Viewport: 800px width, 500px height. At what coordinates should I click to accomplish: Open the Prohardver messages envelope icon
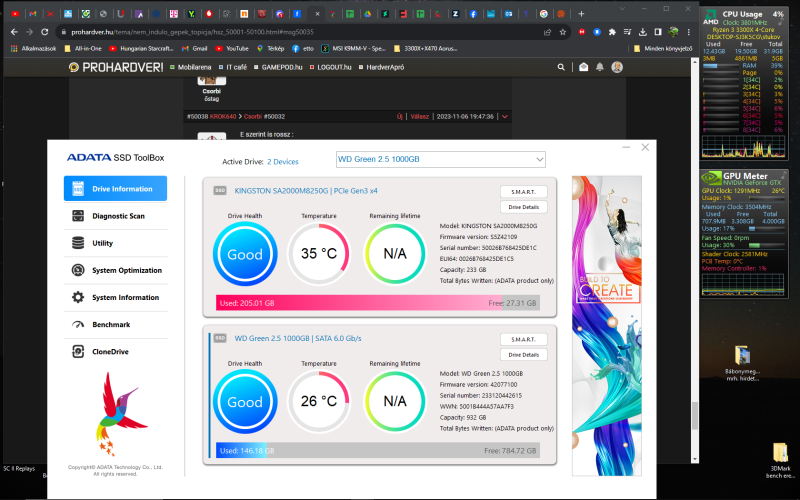pyautogui.click(x=584, y=67)
